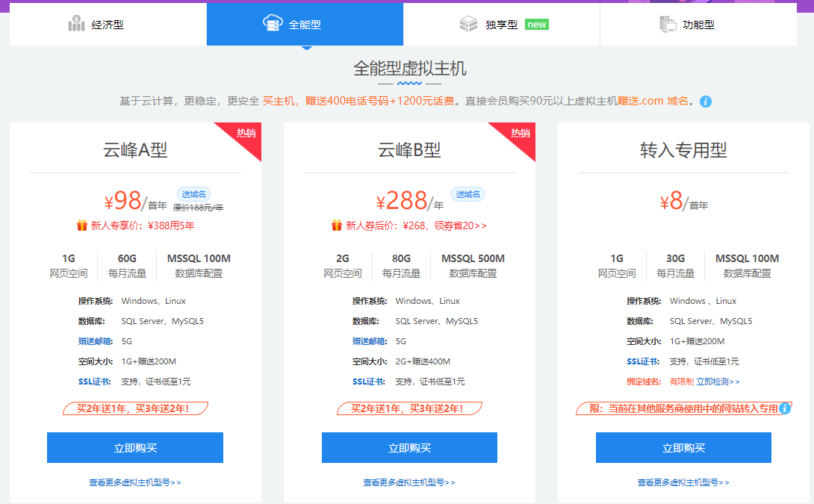Click the 独享型 stack icon
814x504 pixels.
(x=469, y=23)
